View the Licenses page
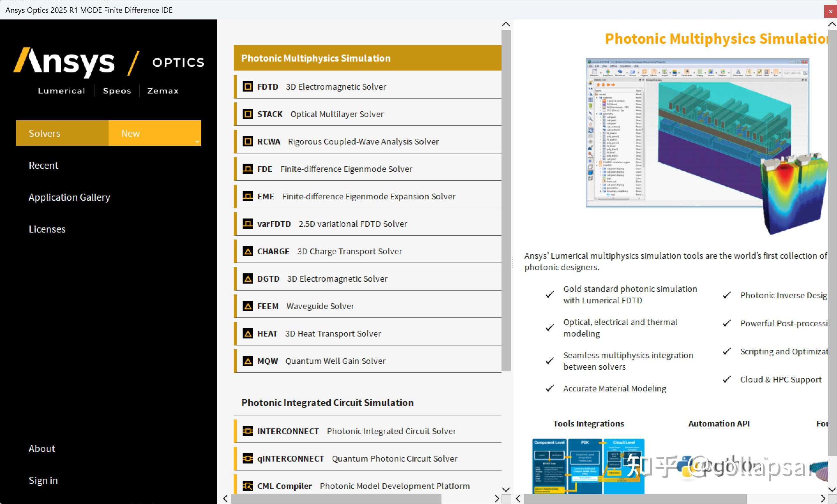The height and width of the screenshot is (504, 837). (x=47, y=229)
